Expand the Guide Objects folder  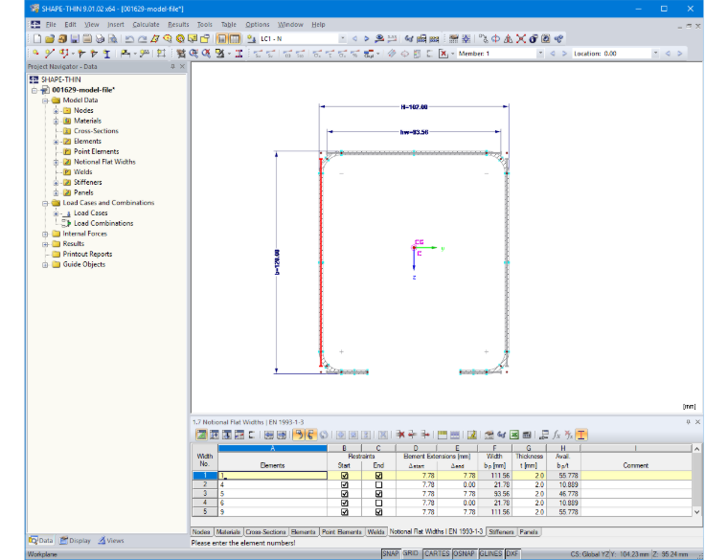45,265
